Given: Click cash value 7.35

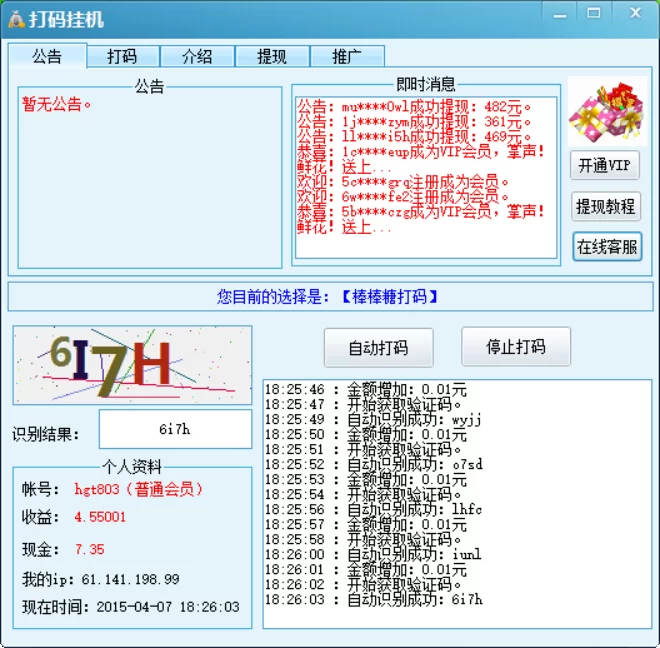Looking at the screenshot, I should tap(90, 549).
